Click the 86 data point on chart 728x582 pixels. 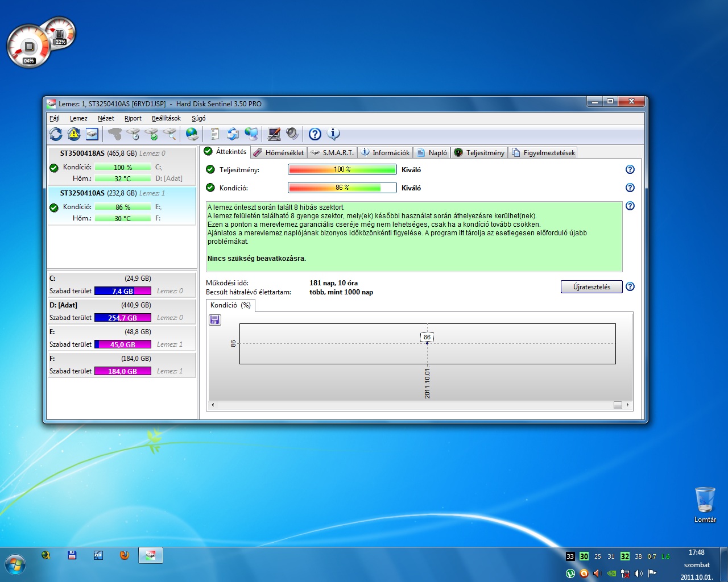click(x=427, y=343)
